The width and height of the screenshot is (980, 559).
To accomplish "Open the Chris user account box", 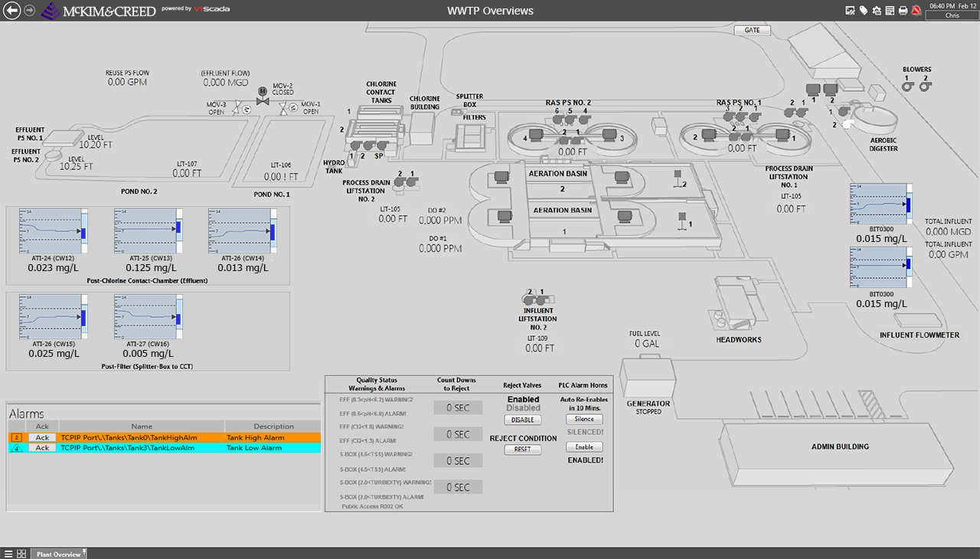I will pos(952,15).
